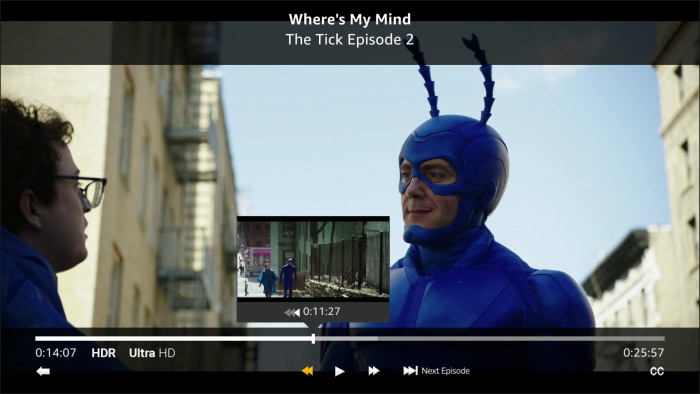Click the Next Episode label
The height and width of the screenshot is (394, 700).
[445, 371]
